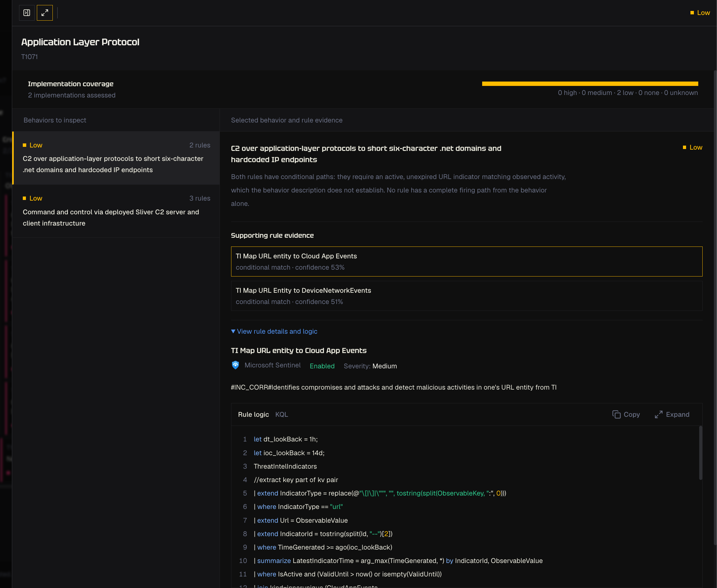The height and width of the screenshot is (588, 717).
Task: Open TI Map URL Entity to DeviceNetworkEvents rule
Action: pyautogui.click(x=467, y=296)
